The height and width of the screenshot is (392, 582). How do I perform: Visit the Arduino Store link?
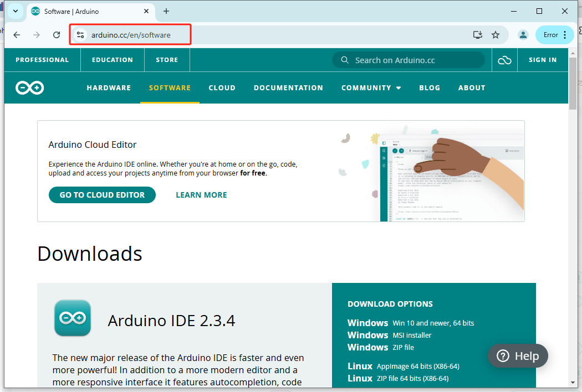(167, 60)
